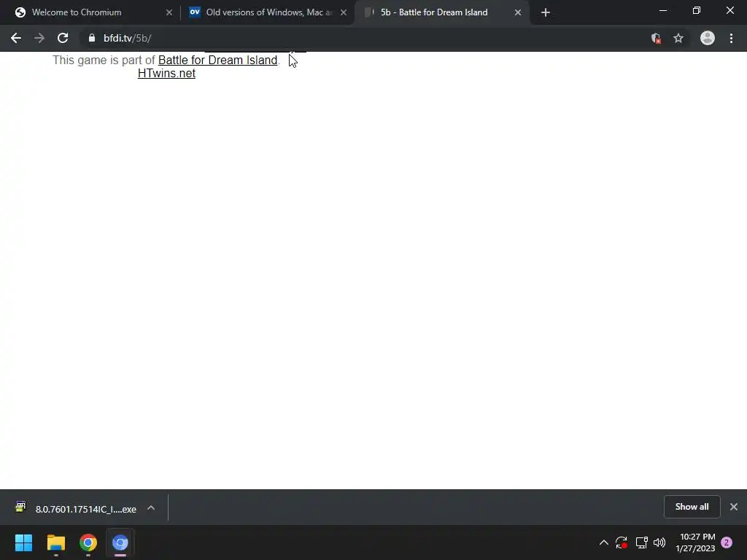
Task: Close the downloads bar
Action: tap(734, 507)
